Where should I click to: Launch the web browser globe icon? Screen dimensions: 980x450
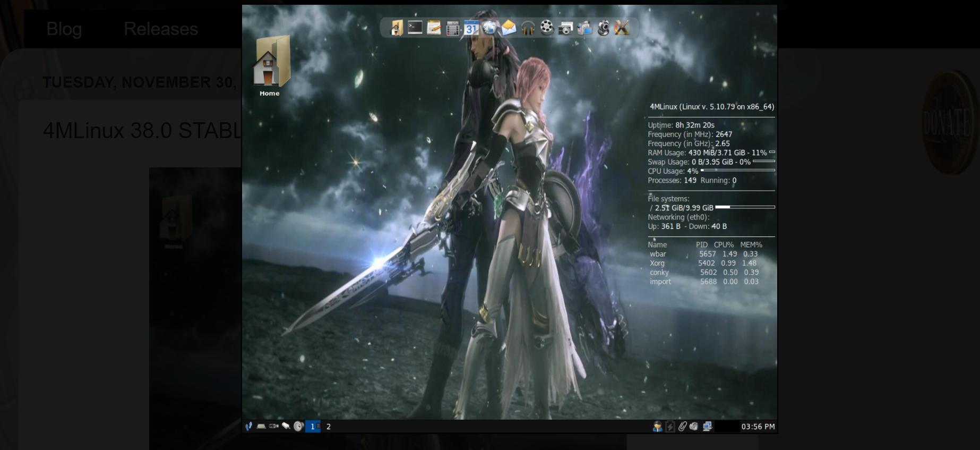coord(489,28)
